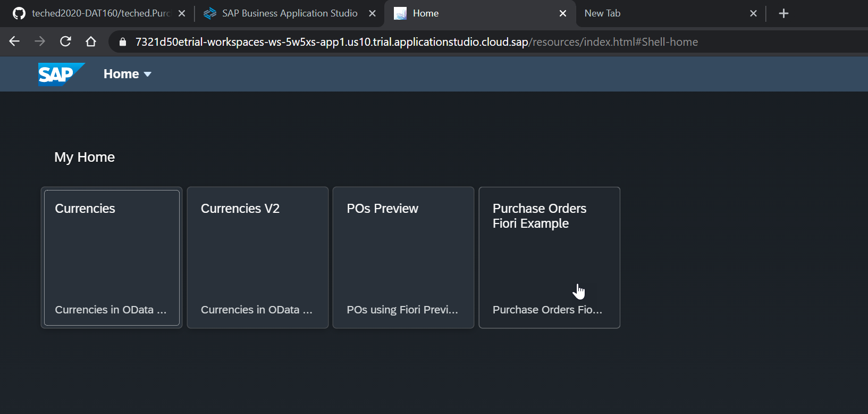This screenshot has width=868, height=414.
Task: Go to the browser home page
Action: coord(91,42)
